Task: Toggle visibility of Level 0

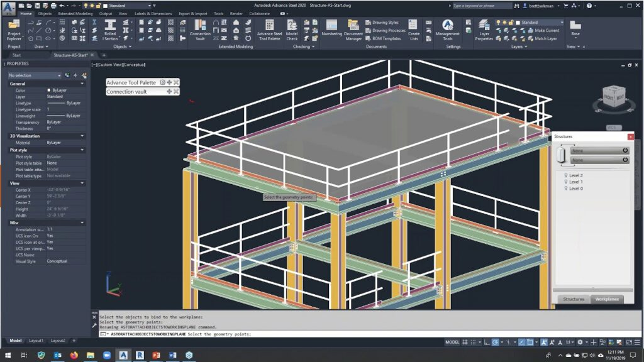Action: [x=566, y=189]
